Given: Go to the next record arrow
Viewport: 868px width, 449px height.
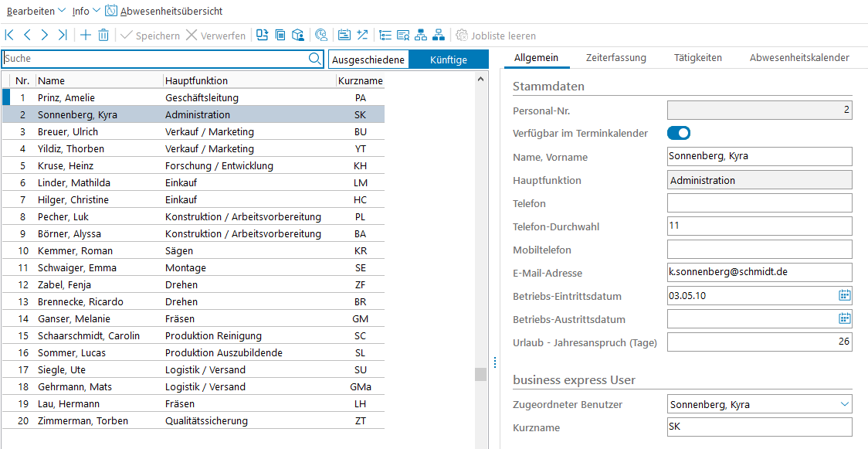Looking at the screenshot, I should 45,36.
